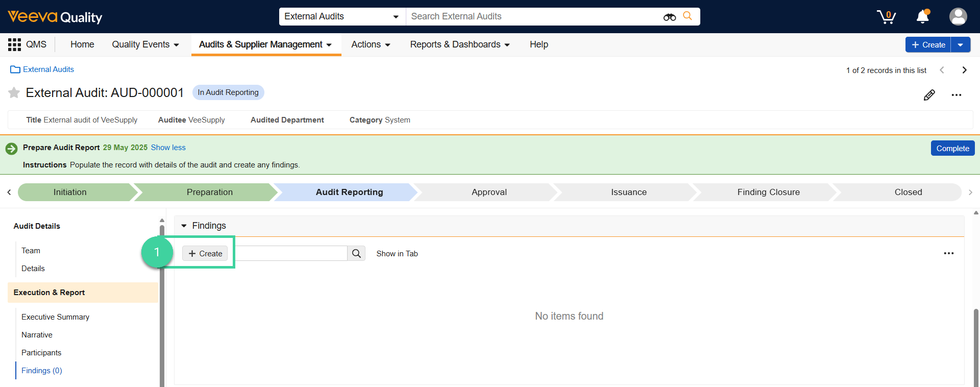Complete the Prepare Audit Report task
980x387 pixels.
coord(952,148)
